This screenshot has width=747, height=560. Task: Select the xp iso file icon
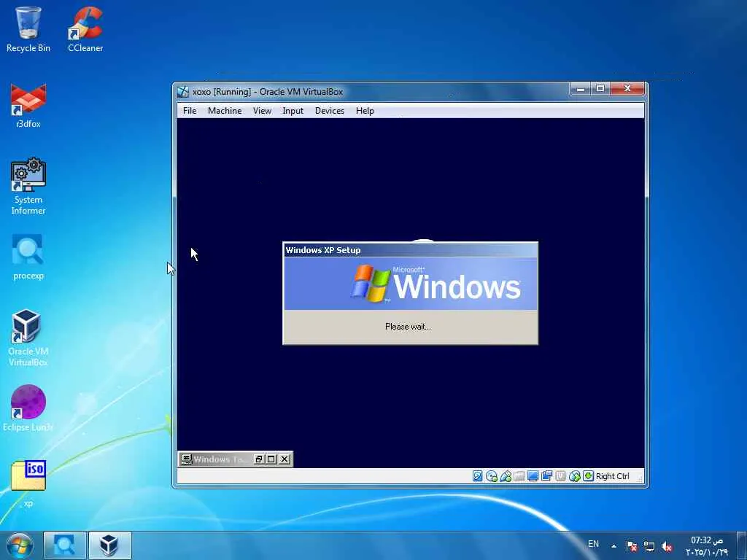28,483
